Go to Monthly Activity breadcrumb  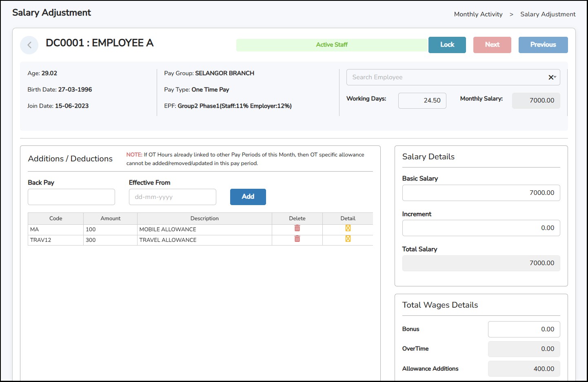tap(478, 14)
